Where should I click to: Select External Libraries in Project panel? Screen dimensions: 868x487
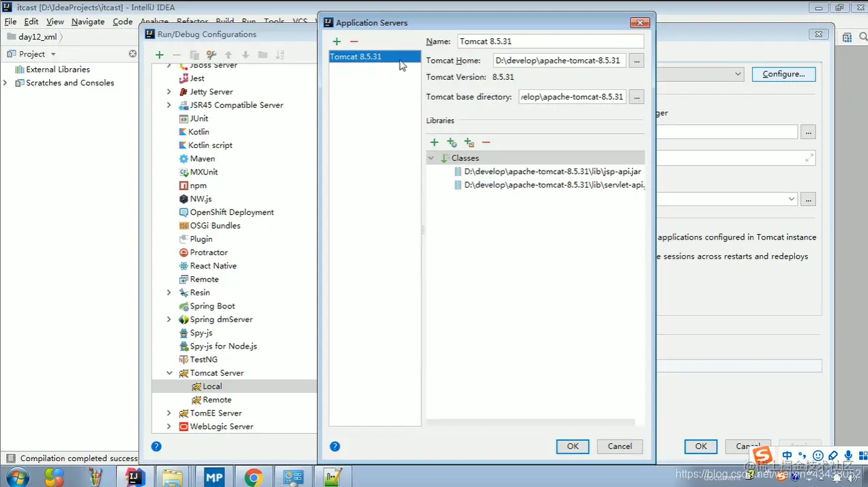coord(57,69)
